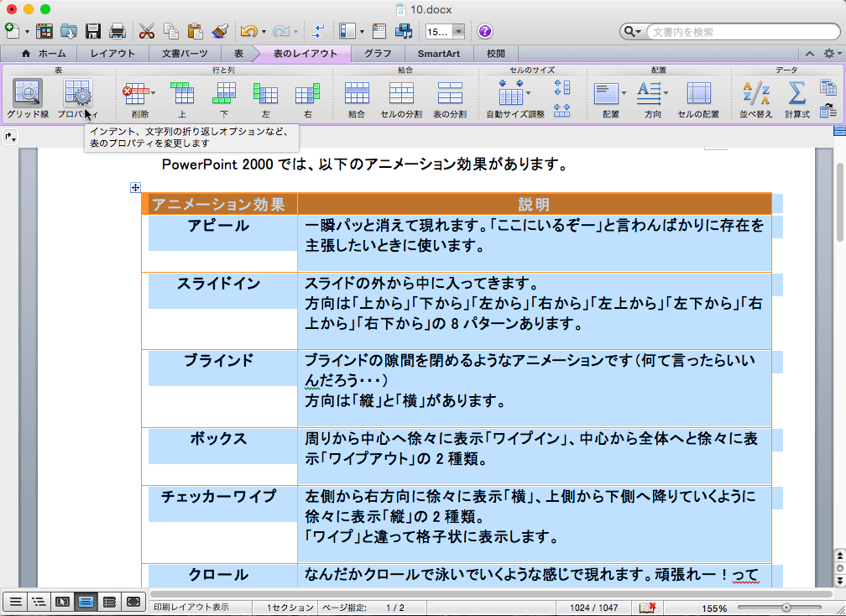Switch to draft view button
Screen dimensions: 846x616
(x=16, y=602)
